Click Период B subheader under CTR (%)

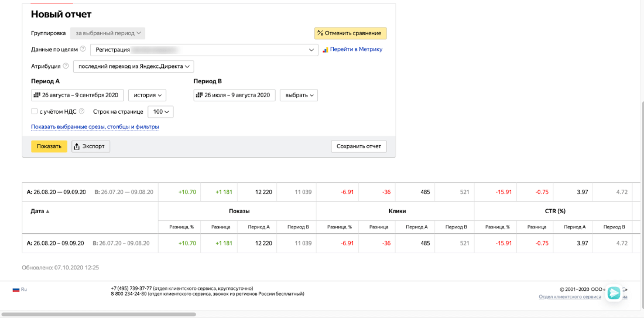[x=615, y=227]
